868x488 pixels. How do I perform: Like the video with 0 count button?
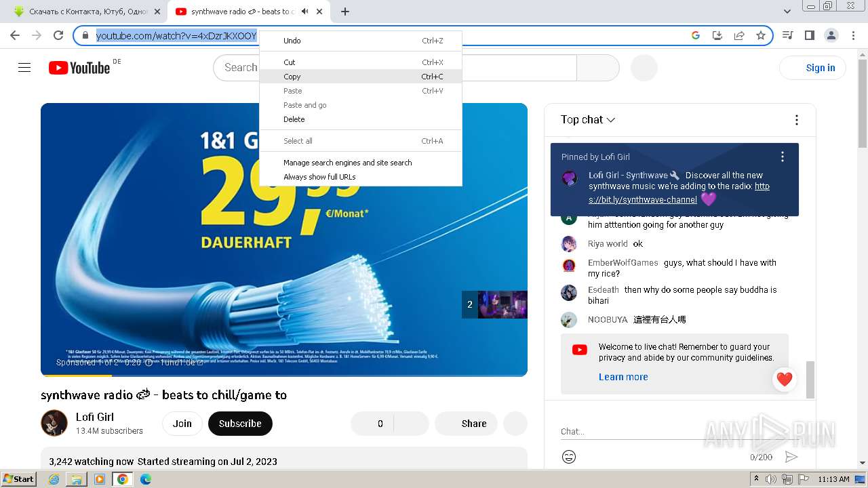click(x=372, y=424)
